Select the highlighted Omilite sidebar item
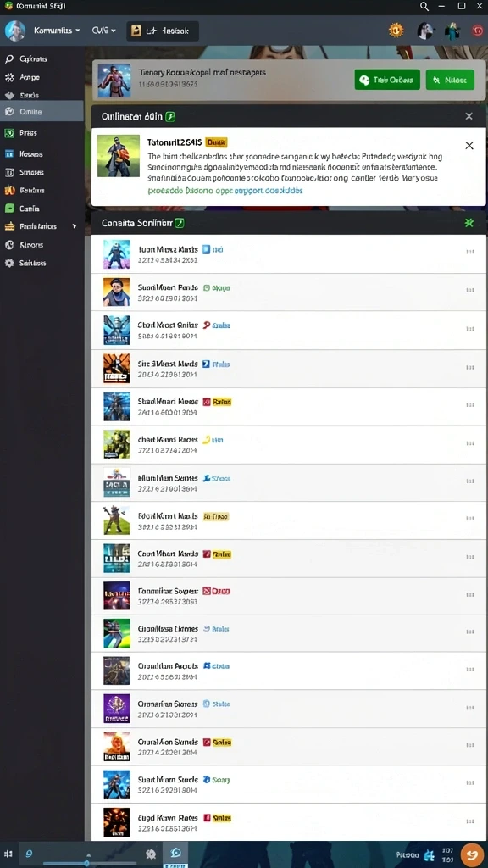488x868 pixels. pyautogui.click(x=42, y=111)
